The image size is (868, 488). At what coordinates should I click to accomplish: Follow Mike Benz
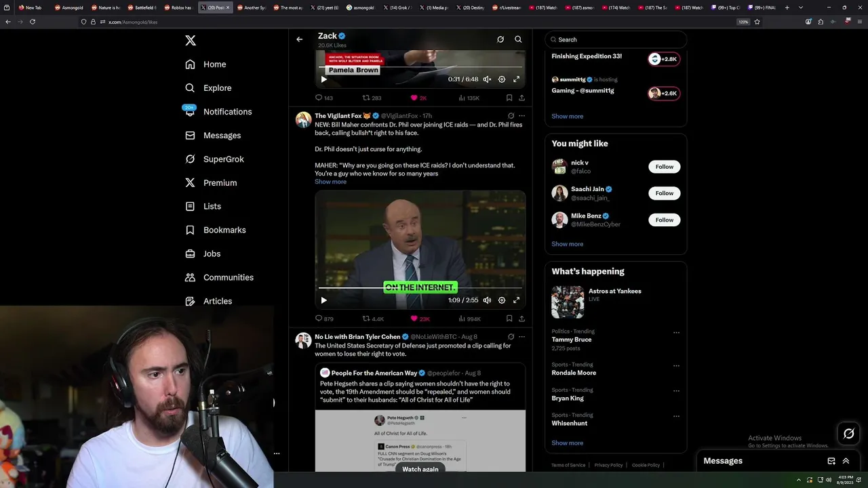tap(664, 220)
